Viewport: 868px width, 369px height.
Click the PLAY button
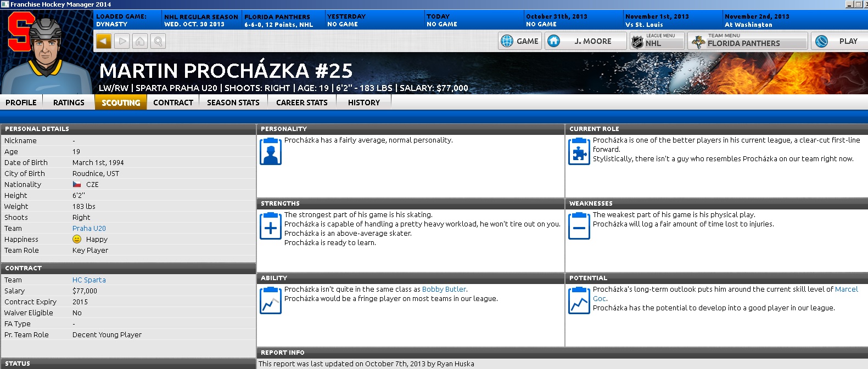tap(839, 41)
